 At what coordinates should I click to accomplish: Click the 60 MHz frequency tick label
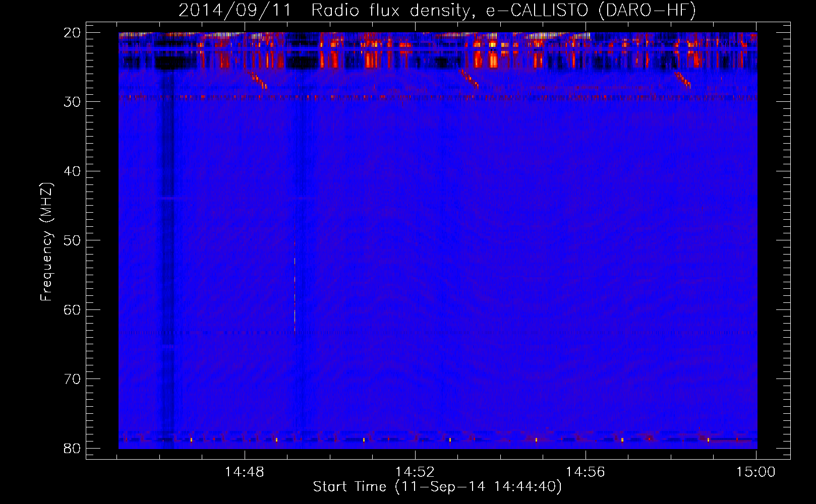click(x=73, y=309)
